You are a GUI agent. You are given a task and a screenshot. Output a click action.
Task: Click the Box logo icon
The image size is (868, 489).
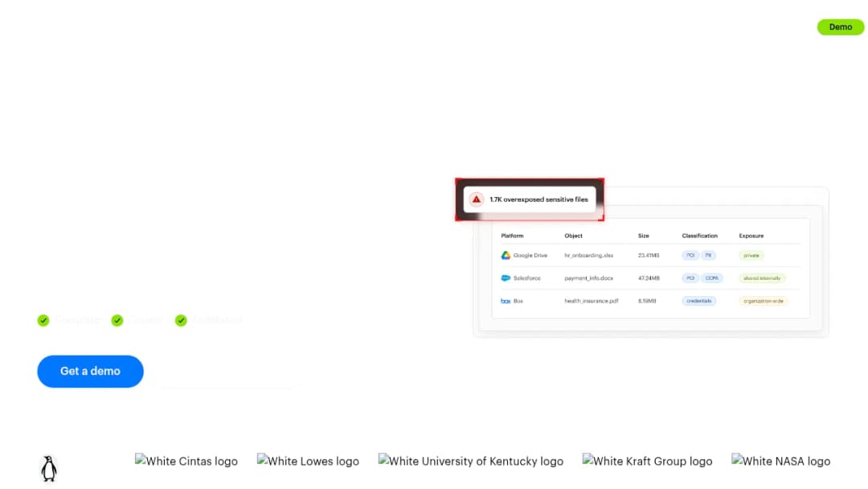pyautogui.click(x=506, y=302)
